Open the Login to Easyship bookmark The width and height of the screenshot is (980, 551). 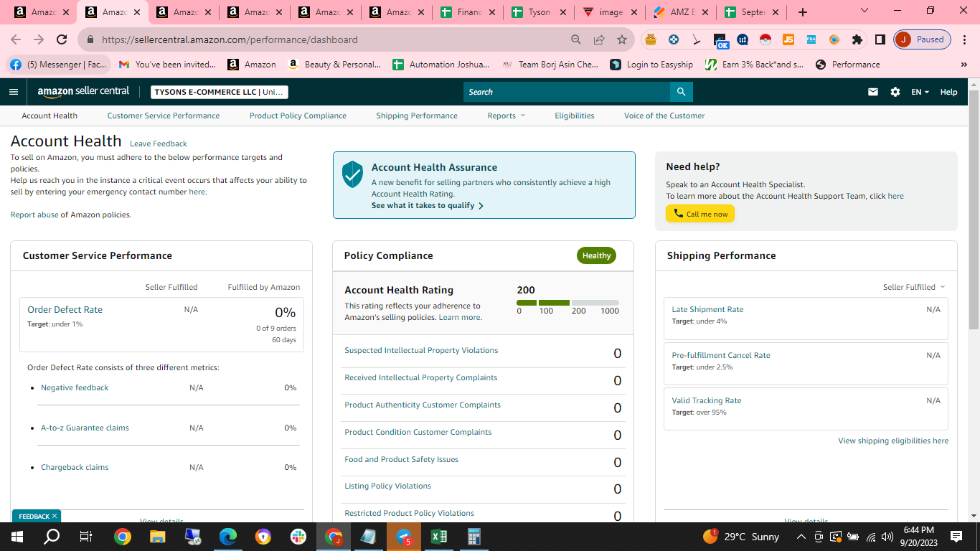pos(651,65)
